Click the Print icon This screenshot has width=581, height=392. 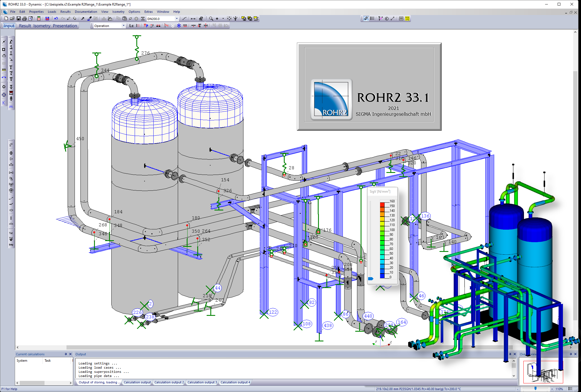[x=24, y=19]
